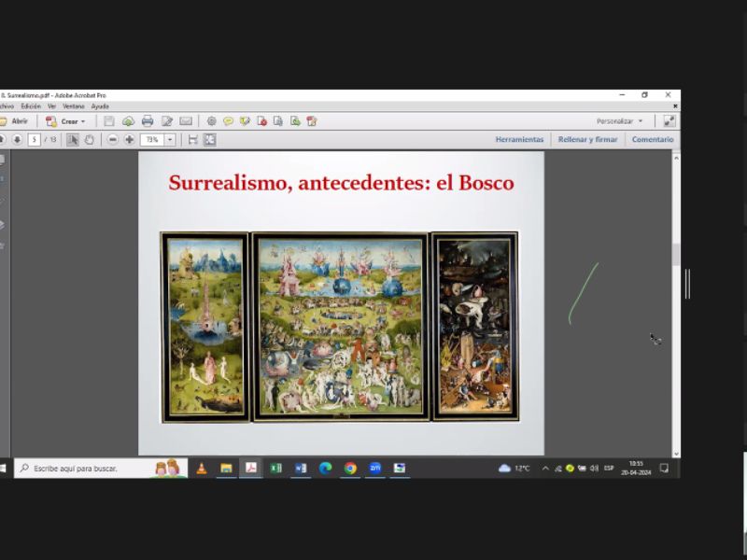Open VLC from the taskbar
The height and width of the screenshot is (560, 747).
pos(202,469)
